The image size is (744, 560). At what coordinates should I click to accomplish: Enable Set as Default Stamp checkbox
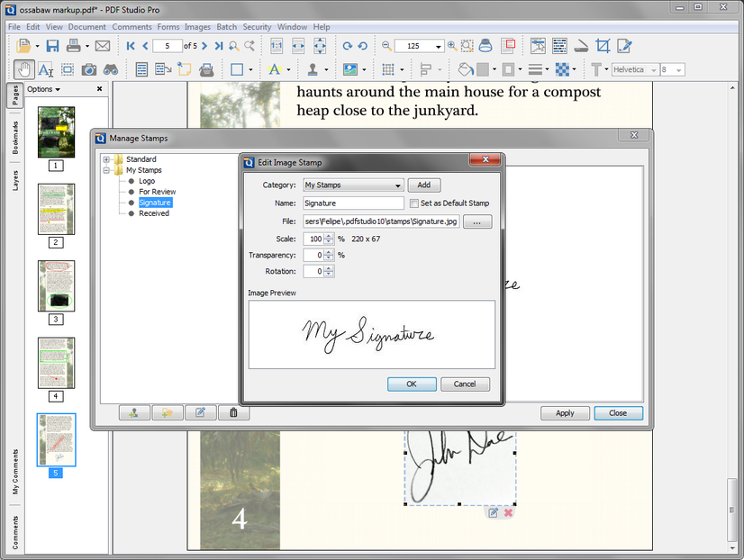[x=413, y=203]
